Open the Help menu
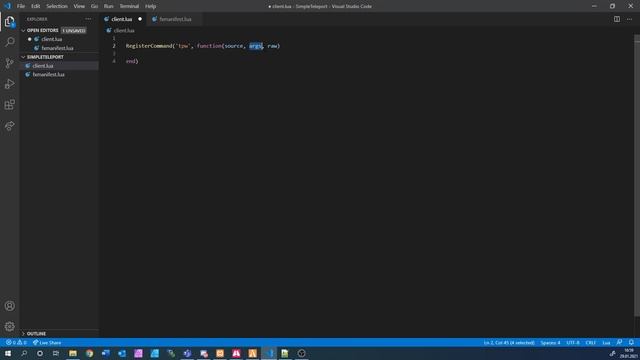 click(150, 6)
